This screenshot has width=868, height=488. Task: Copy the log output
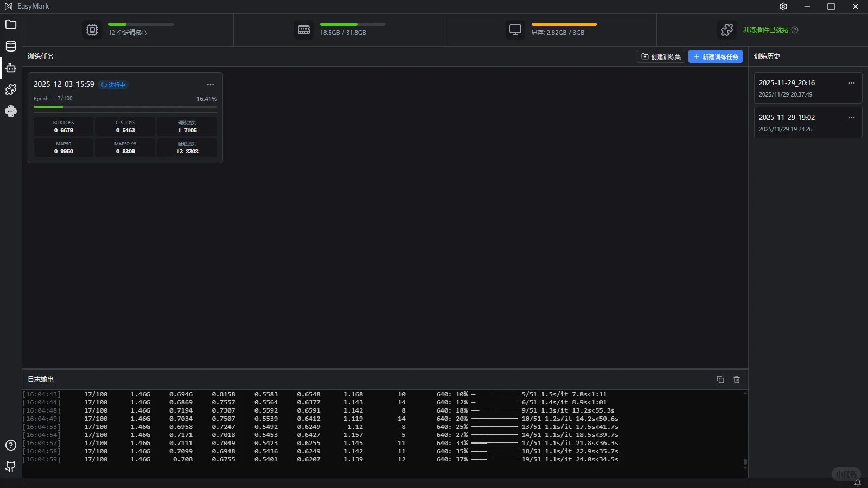pos(720,380)
